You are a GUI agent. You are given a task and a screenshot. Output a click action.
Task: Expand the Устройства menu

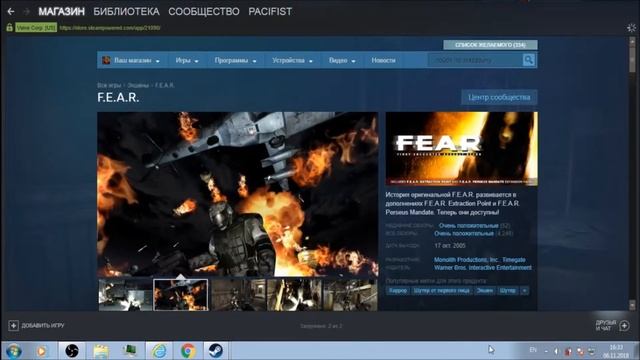coord(292,60)
